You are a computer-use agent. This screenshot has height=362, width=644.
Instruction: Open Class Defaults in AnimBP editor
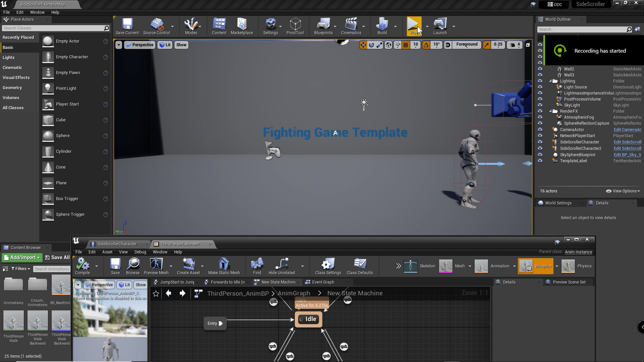click(x=360, y=266)
